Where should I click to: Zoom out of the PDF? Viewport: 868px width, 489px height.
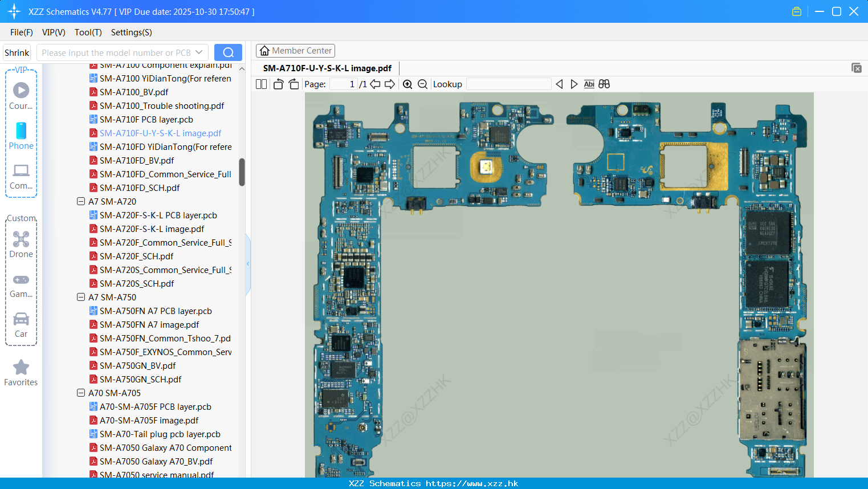(x=422, y=84)
